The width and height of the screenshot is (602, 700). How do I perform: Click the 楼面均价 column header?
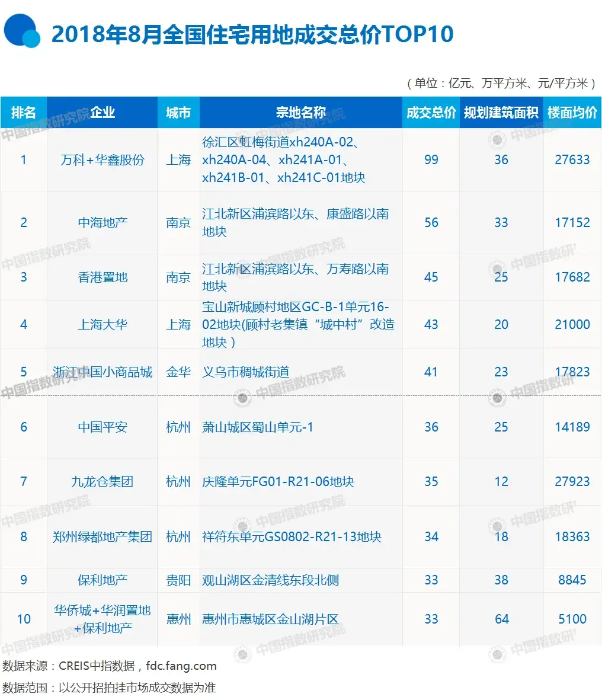tap(572, 113)
